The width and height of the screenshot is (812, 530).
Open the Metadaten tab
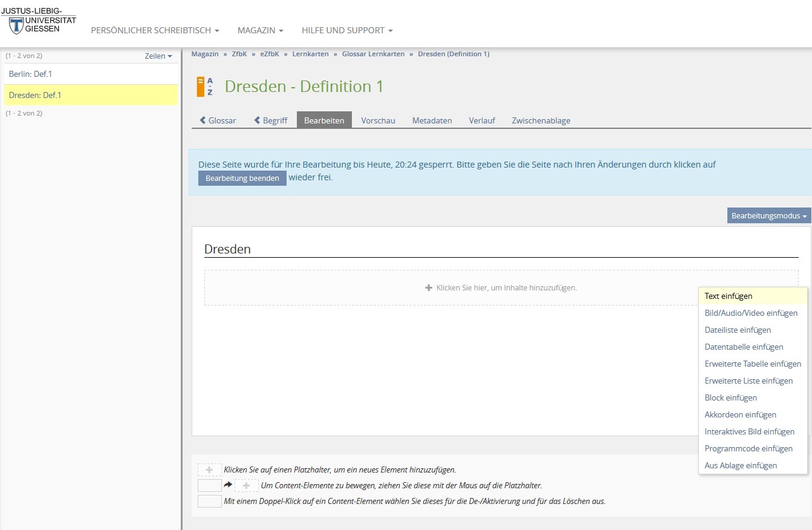[432, 120]
